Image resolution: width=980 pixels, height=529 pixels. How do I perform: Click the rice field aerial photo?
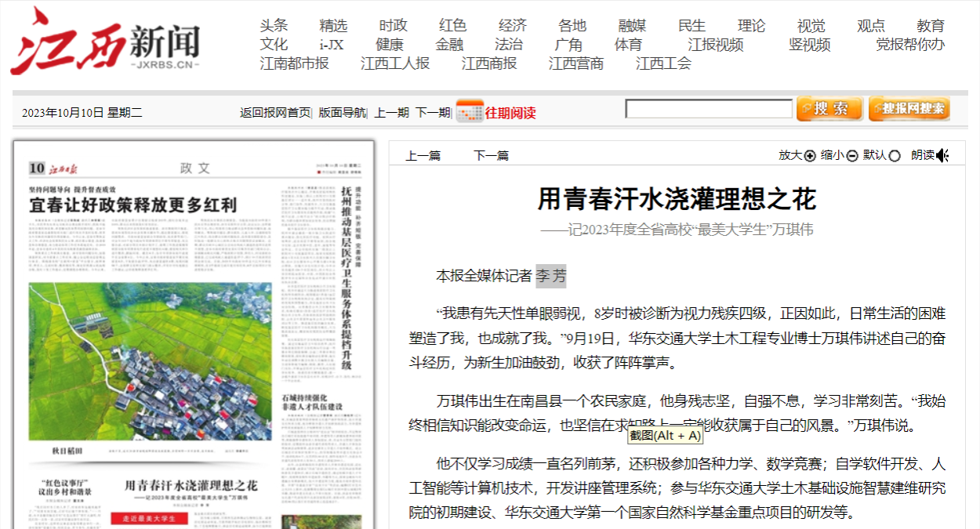pos(151,361)
